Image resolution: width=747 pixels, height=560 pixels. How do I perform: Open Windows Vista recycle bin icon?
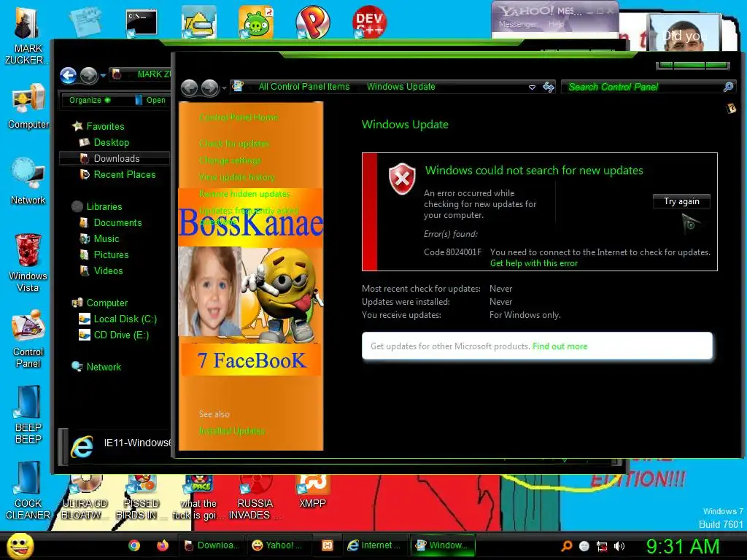click(28, 262)
